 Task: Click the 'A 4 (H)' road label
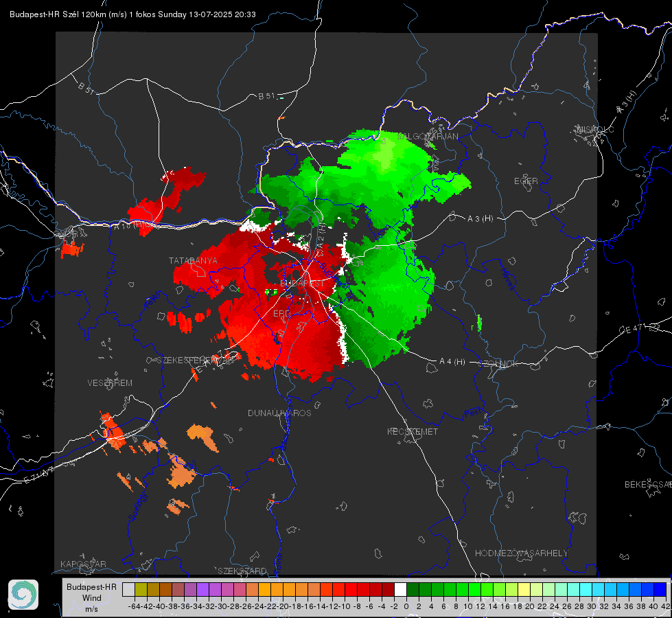[x=452, y=362]
